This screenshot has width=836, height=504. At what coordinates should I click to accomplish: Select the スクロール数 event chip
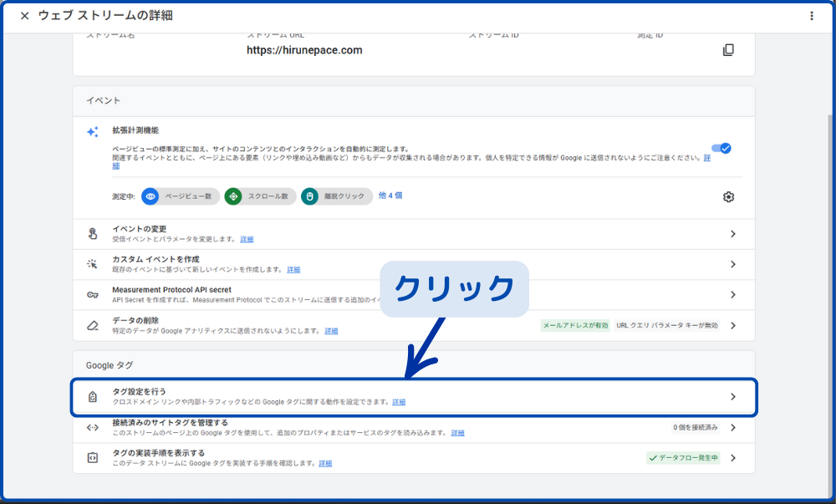[260, 196]
